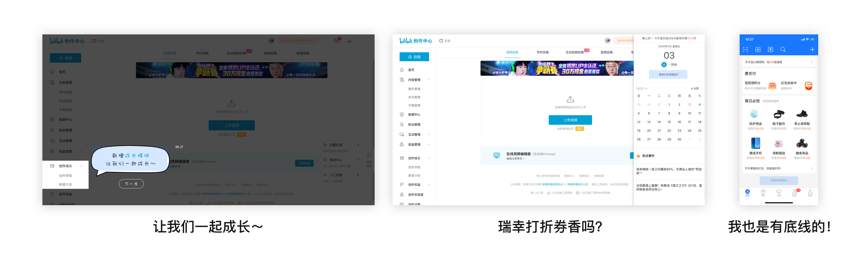Expand 收益管理 chevron in middle sidebar
Screen dimensions: 868x264
coord(429,144)
